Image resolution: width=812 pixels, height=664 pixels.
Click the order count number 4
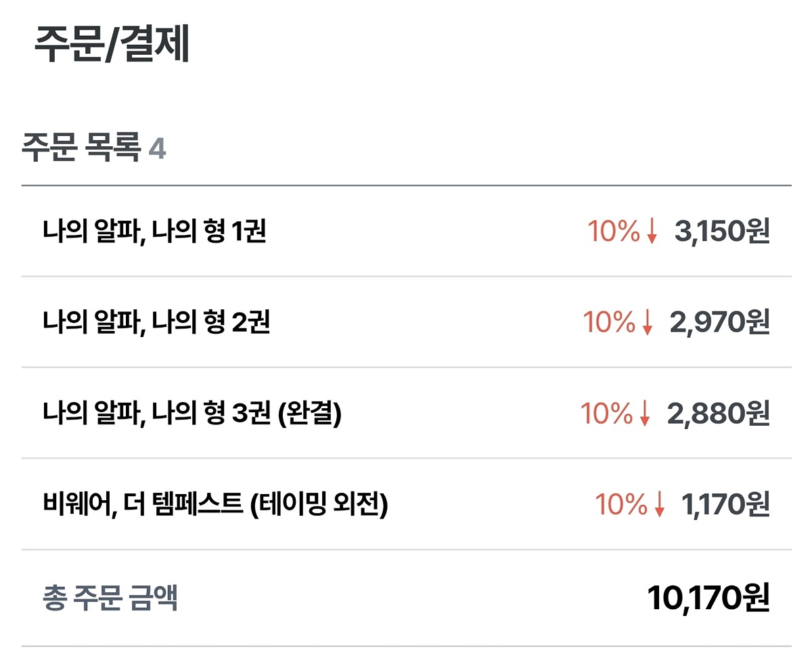tap(157, 150)
